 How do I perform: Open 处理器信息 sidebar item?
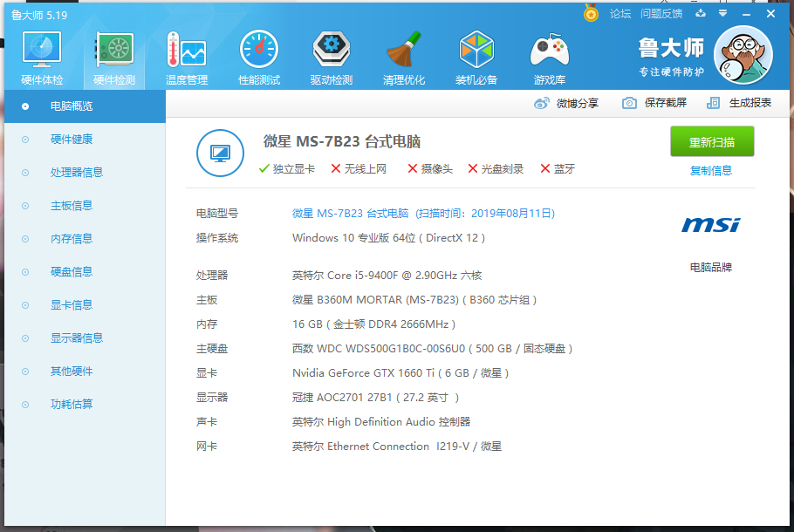[x=86, y=173]
